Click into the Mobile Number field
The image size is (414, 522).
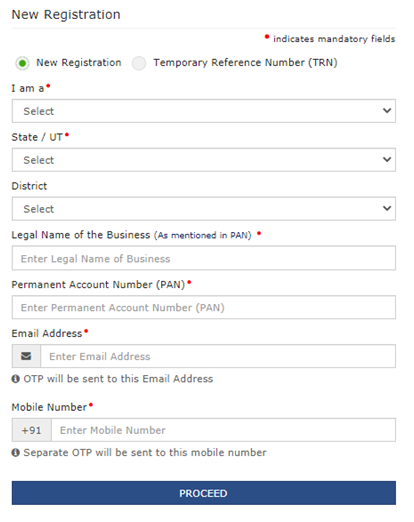pos(223,430)
